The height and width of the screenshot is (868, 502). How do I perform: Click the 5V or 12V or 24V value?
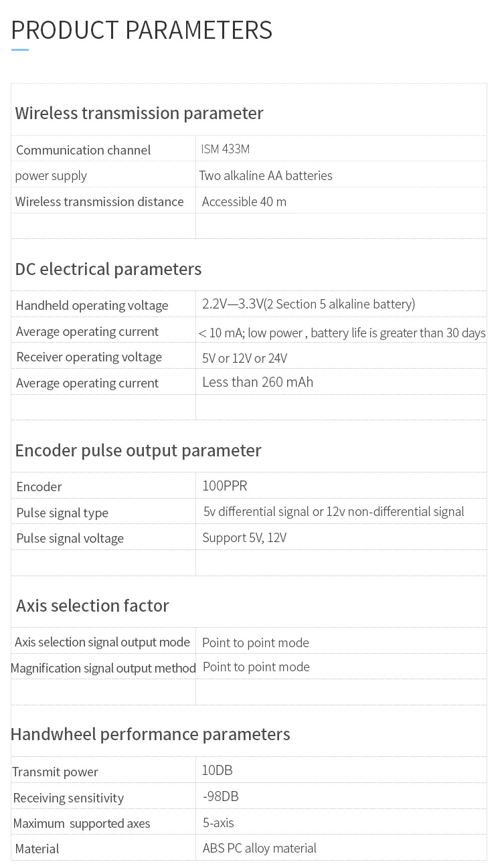[x=245, y=358]
